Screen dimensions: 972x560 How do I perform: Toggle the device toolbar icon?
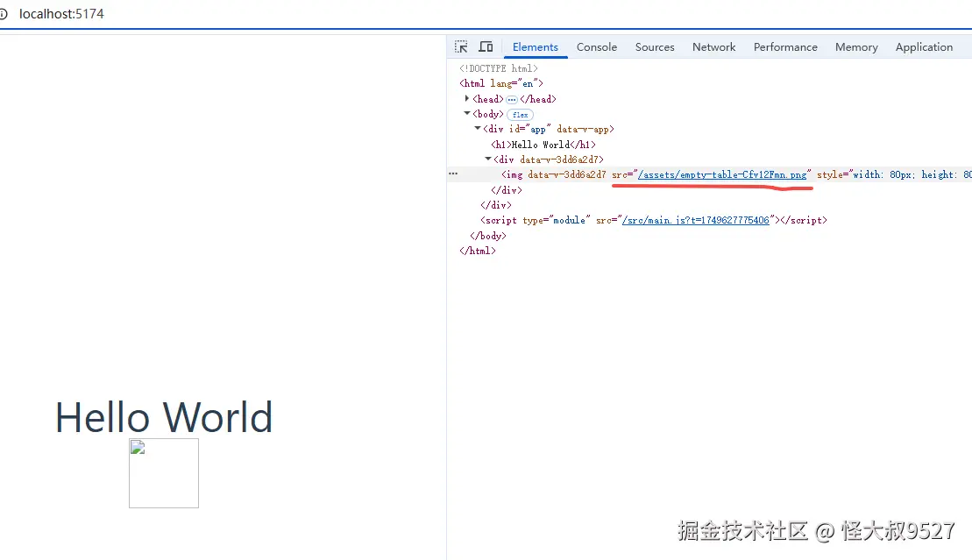pos(486,46)
